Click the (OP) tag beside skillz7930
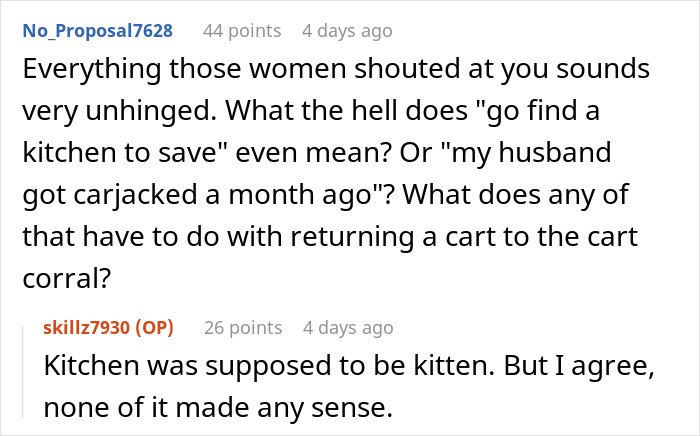This screenshot has height=436, width=700. (x=154, y=328)
